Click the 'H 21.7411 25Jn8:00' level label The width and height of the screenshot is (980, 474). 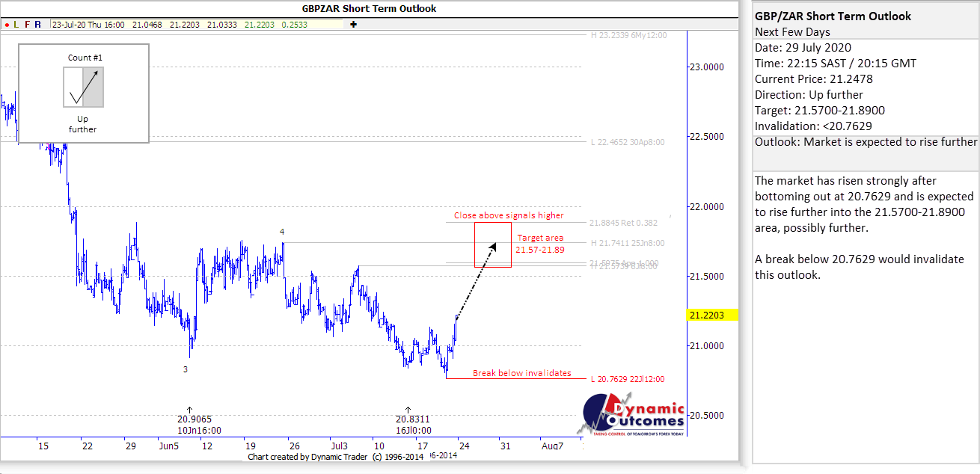click(627, 243)
